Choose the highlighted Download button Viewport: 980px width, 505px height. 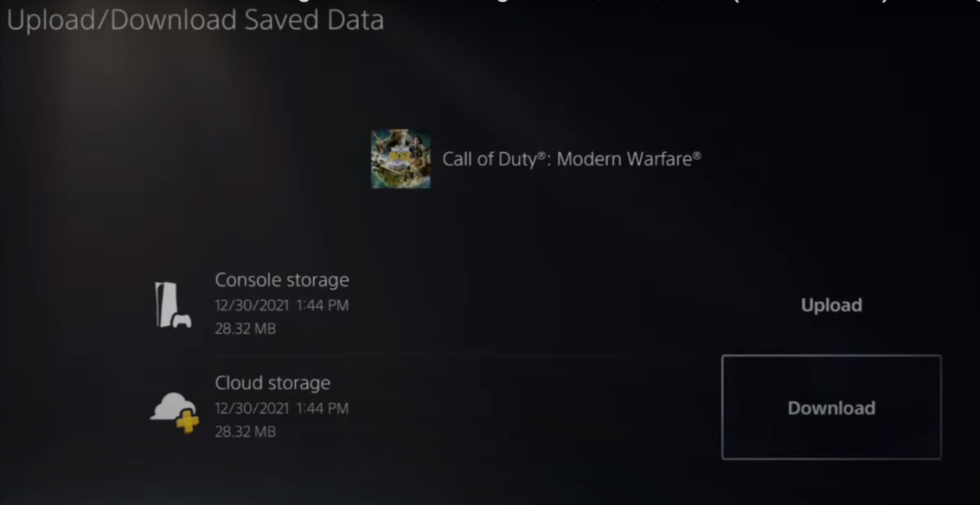pyautogui.click(x=831, y=407)
